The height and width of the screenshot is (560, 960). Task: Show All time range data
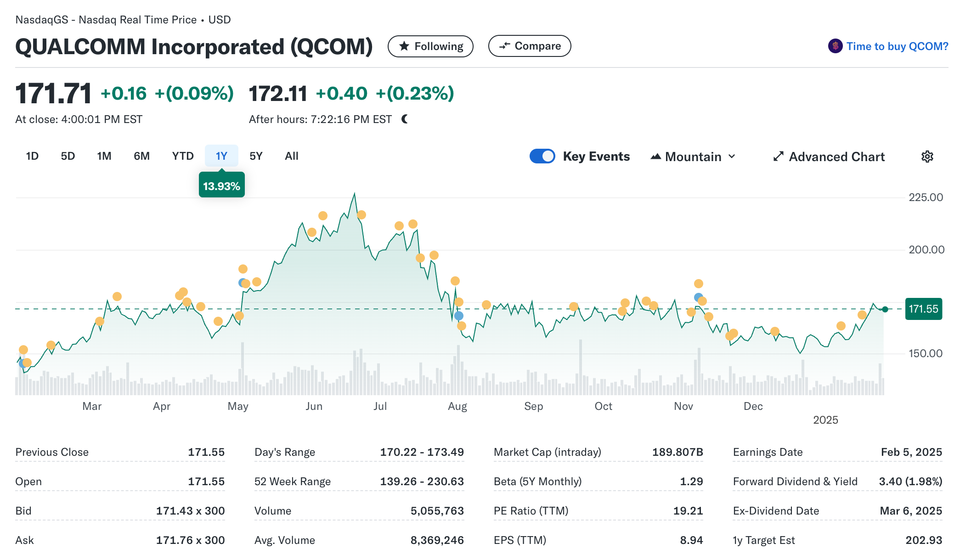(x=291, y=156)
